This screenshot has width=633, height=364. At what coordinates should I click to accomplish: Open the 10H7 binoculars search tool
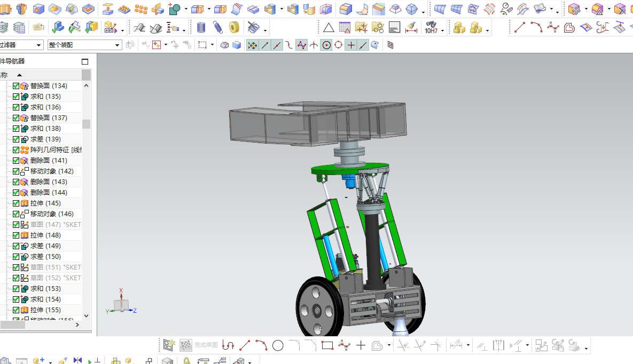point(431,27)
